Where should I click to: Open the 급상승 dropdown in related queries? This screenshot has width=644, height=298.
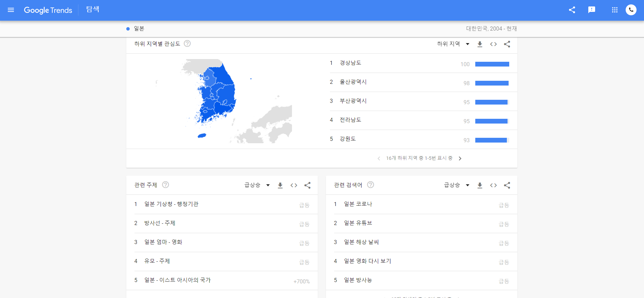point(457,185)
